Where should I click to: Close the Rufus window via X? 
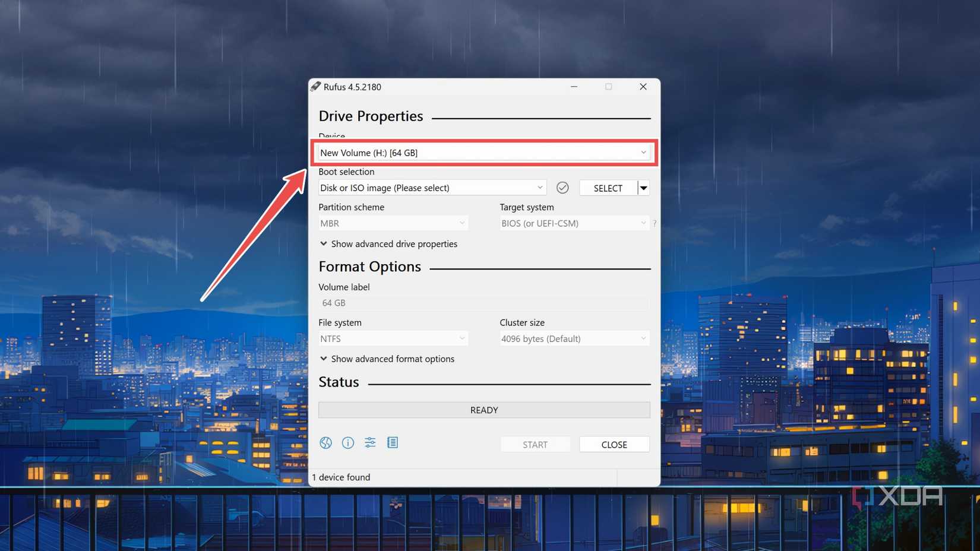click(643, 87)
